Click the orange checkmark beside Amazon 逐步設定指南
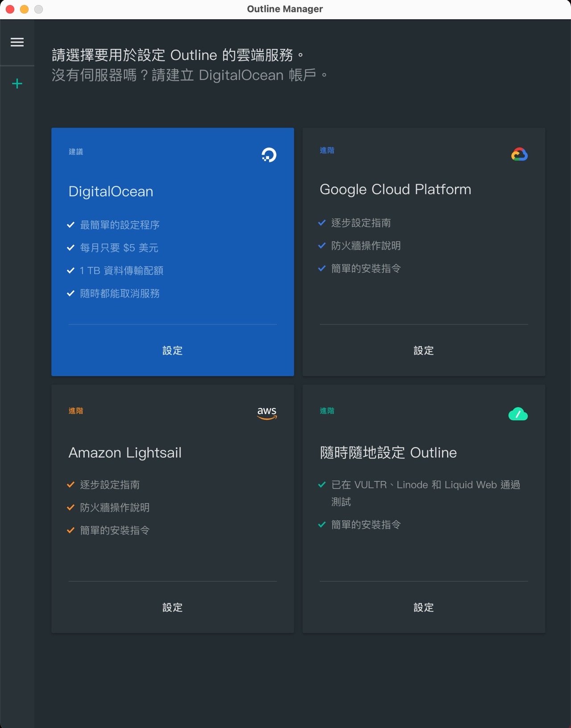 pos(70,484)
